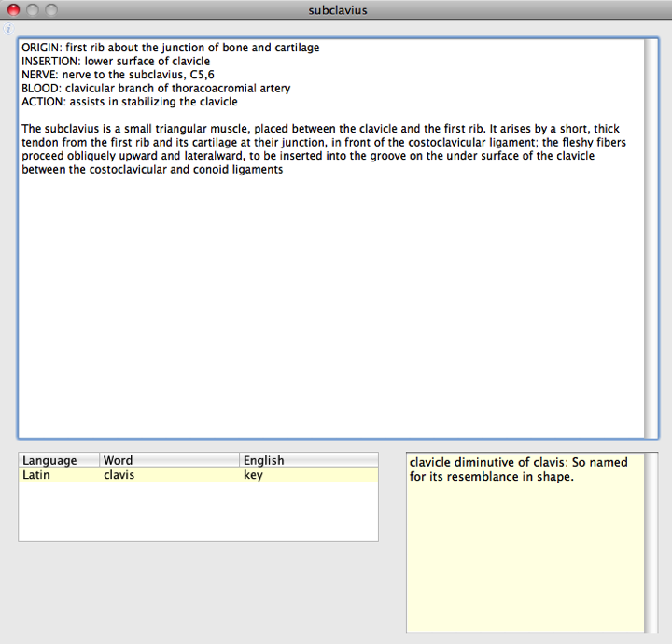
Task: Click in the yellow clavicle etymology note
Action: (518, 469)
